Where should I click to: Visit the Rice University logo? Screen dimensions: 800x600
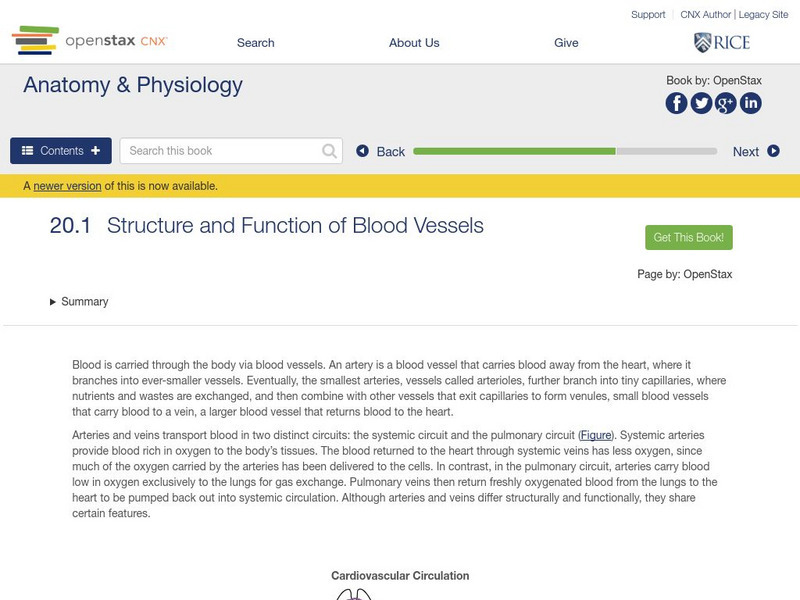coord(721,42)
